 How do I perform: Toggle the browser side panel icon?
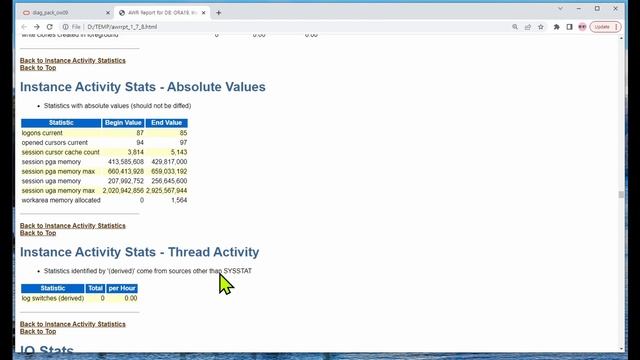(569, 27)
